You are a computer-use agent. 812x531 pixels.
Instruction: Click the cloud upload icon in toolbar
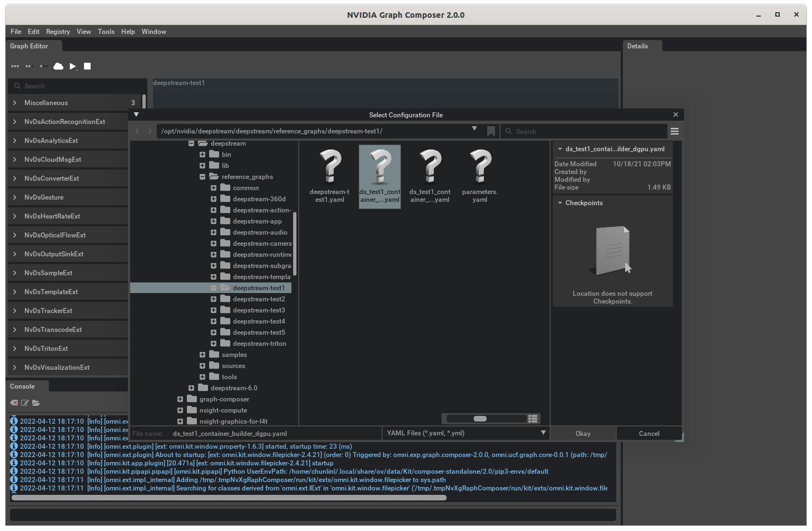(58, 66)
